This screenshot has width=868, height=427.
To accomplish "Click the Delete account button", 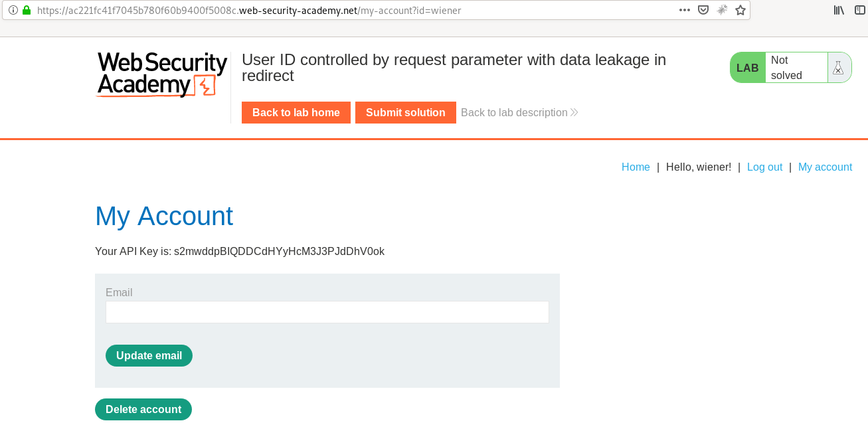I will coord(143,410).
